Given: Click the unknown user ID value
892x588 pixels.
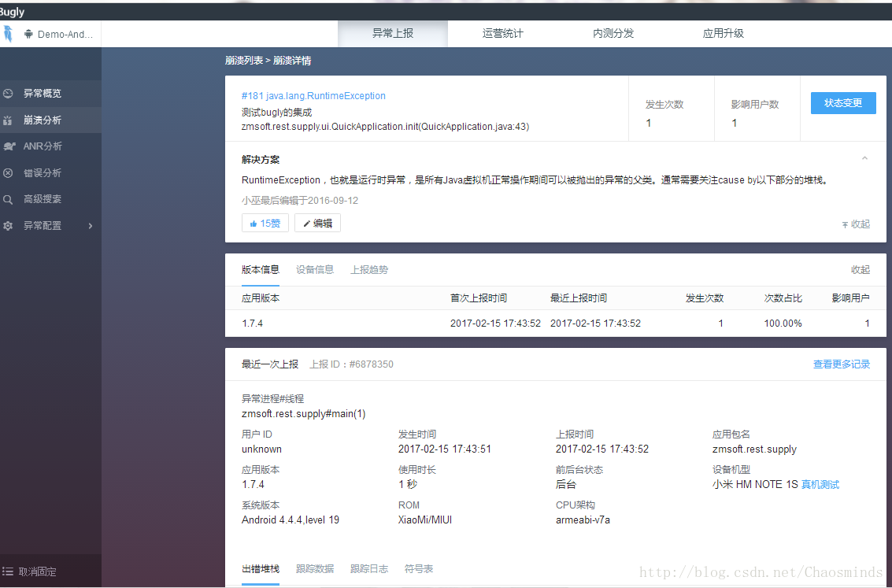Looking at the screenshot, I should click(261, 449).
